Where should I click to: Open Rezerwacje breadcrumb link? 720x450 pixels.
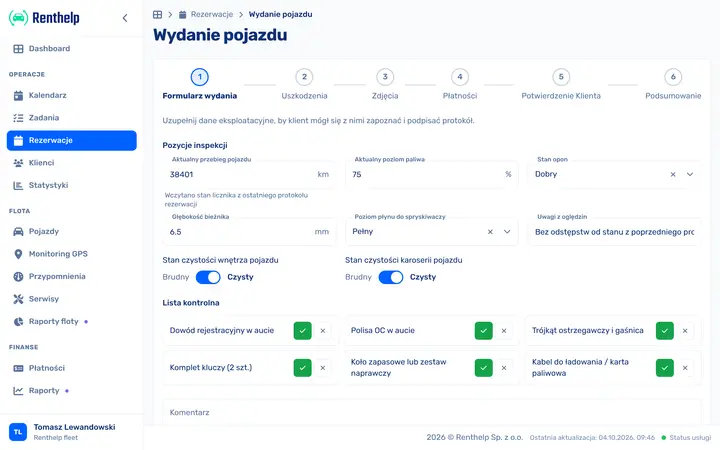[206, 15]
